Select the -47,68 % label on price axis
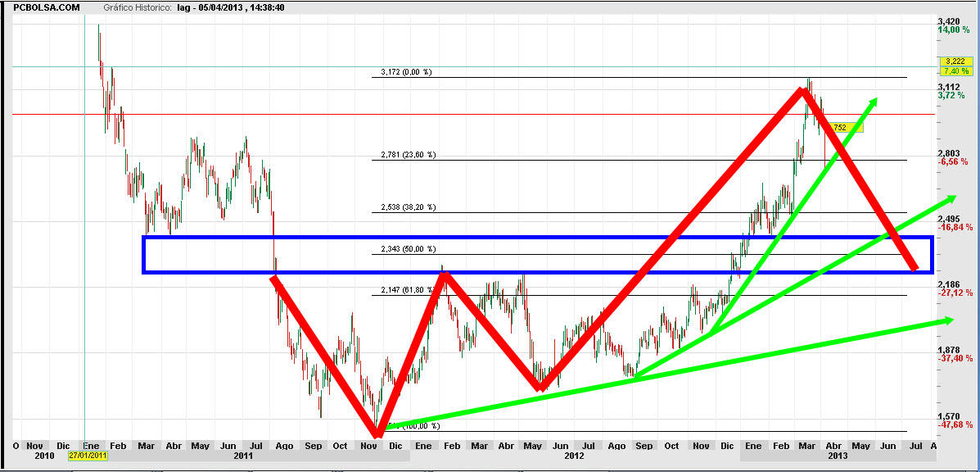980x472 pixels. [955, 424]
